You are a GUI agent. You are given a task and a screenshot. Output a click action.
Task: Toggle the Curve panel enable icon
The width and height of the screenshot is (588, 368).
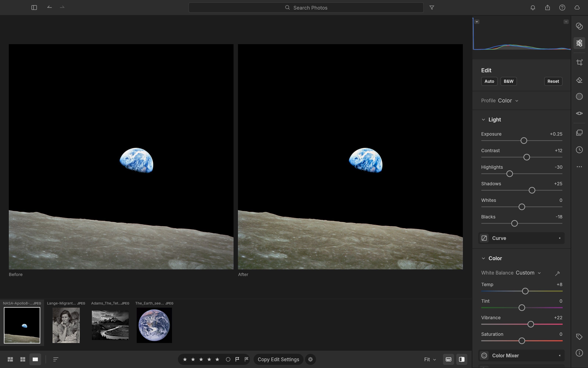click(x=484, y=238)
